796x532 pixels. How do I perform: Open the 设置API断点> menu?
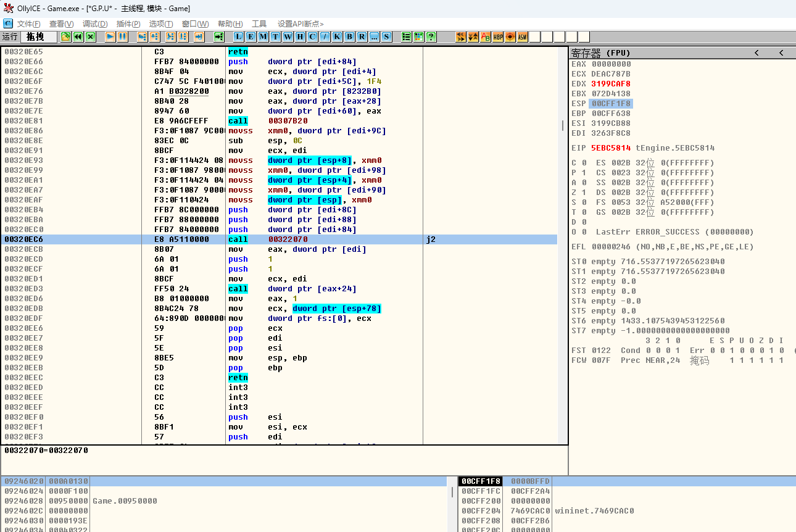pyautogui.click(x=301, y=23)
